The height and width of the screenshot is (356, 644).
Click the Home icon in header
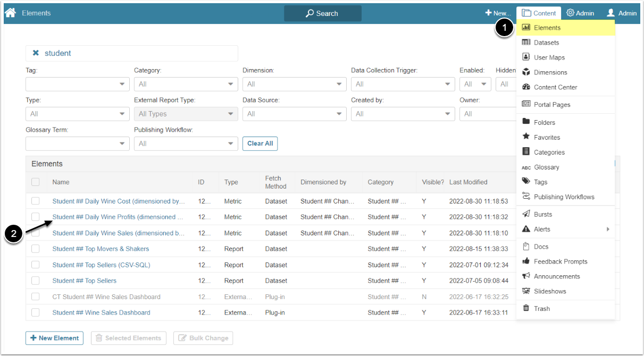click(x=10, y=13)
